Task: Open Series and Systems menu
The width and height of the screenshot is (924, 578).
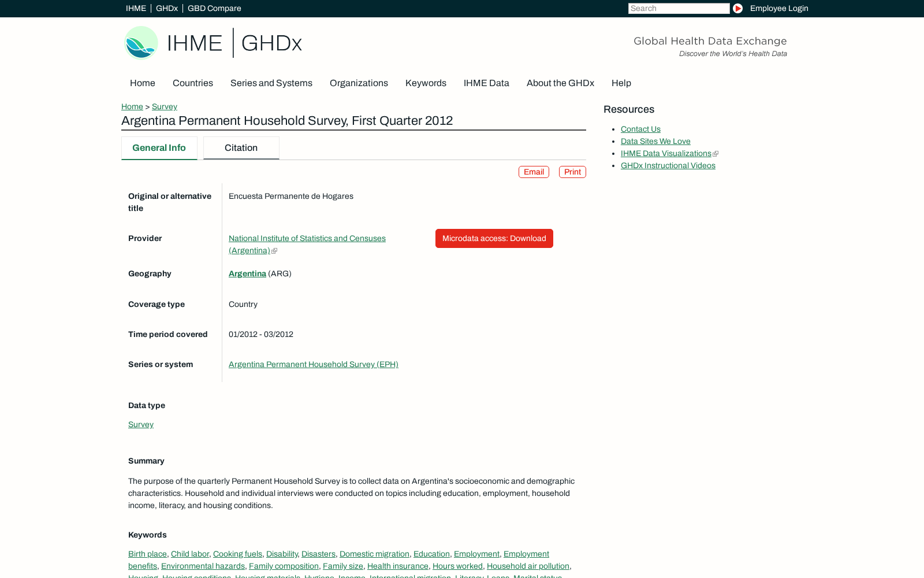Action: point(271,83)
